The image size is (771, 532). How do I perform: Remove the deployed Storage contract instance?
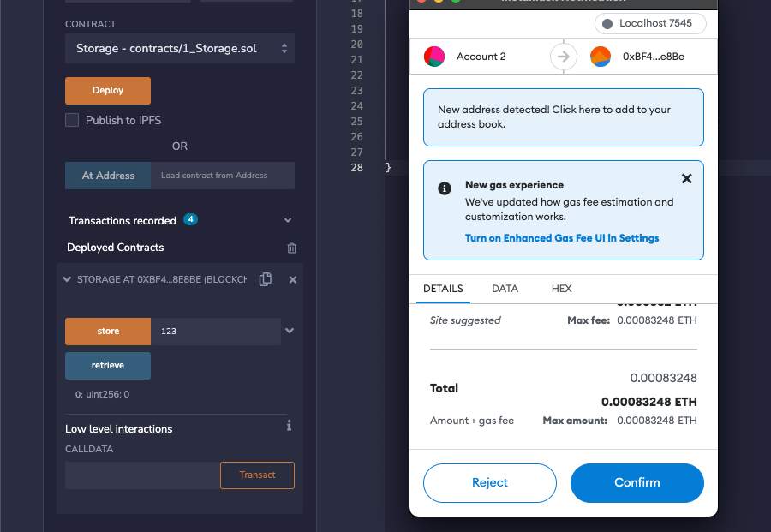pos(293,280)
